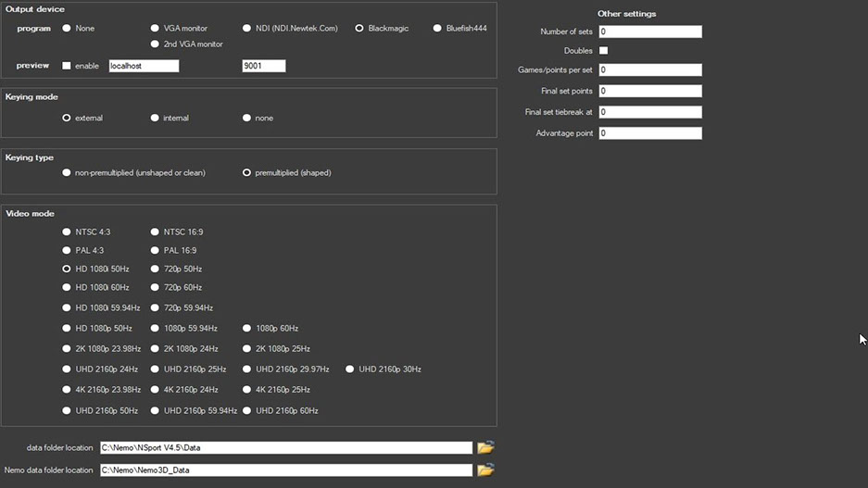Choose 720p 50Hz video mode
The height and width of the screenshot is (488, 868).
click(x=155, y=269)
